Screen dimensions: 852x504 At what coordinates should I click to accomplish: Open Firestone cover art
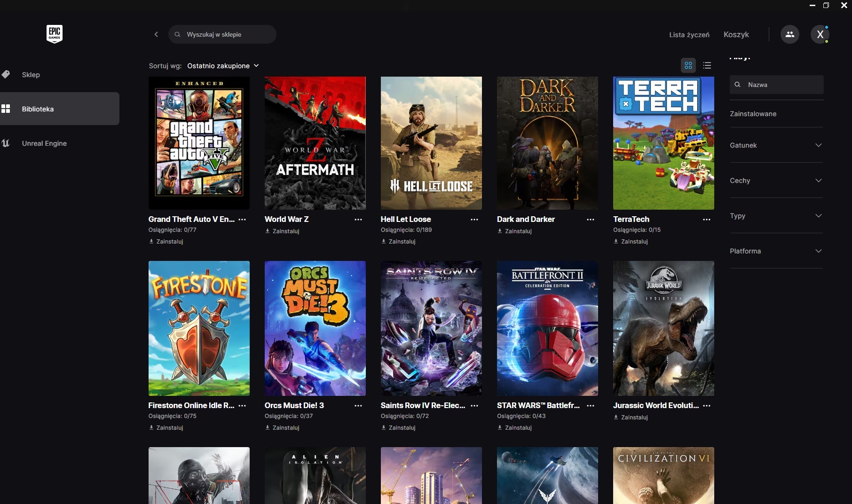tap(199, 328)
